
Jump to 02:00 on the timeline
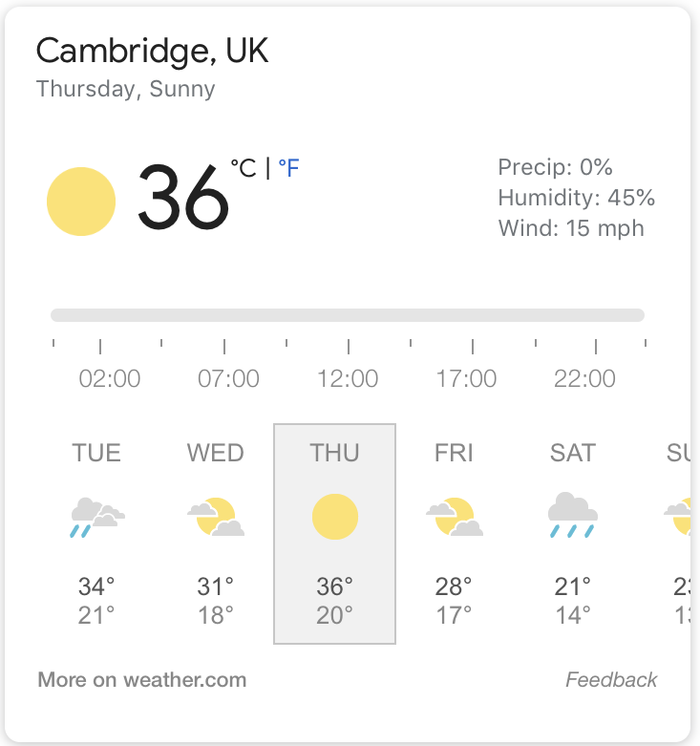coord(110,379)
